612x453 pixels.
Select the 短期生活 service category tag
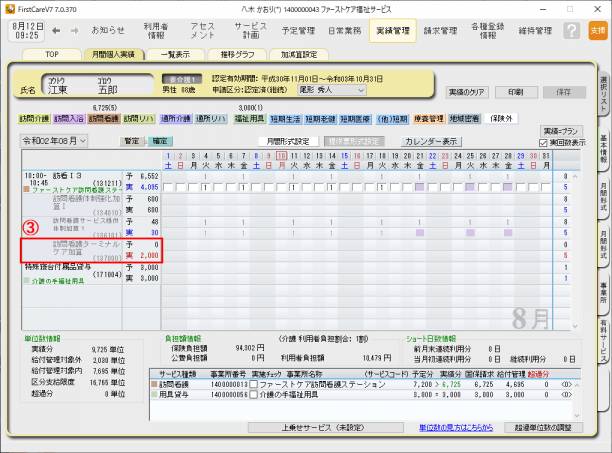click(286, 117)
